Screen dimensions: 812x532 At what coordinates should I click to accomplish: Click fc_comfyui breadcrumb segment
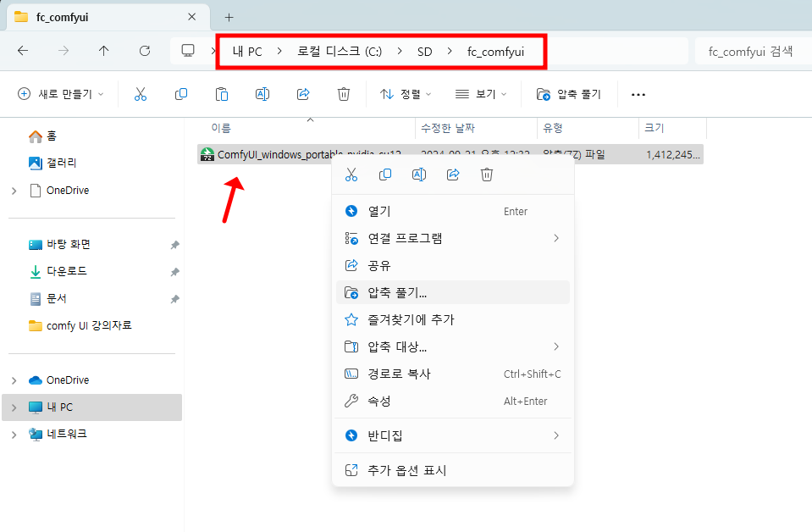[495, 52]
